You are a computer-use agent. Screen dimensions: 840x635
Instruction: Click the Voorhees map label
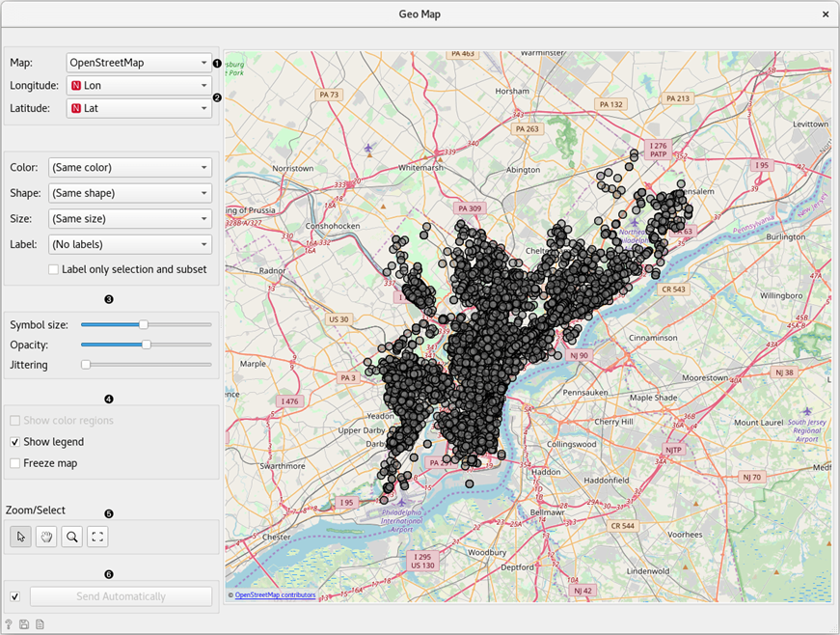click(x=685, y=535)
